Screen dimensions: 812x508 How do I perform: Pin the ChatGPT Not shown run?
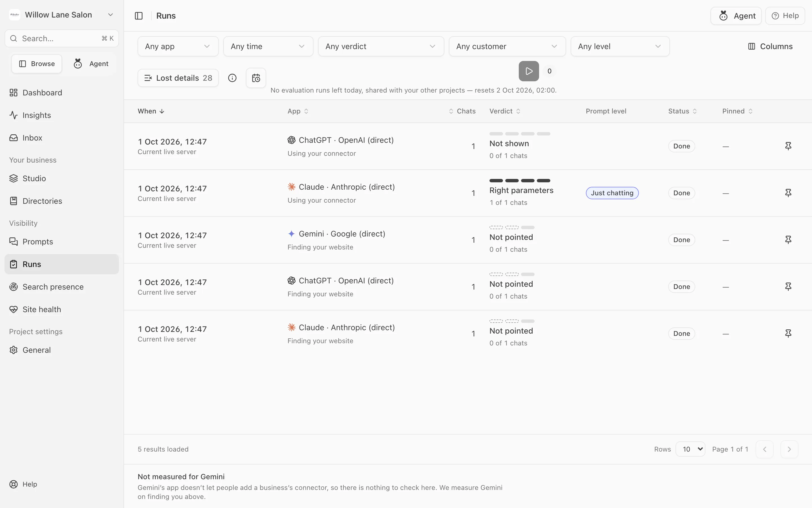click(788, 146)
